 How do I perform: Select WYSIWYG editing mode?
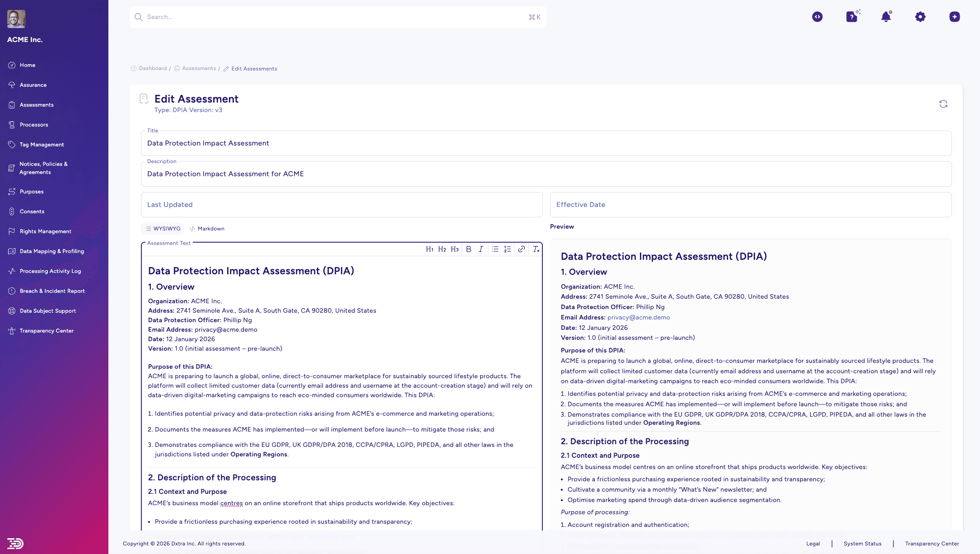[x=163, y=229]
